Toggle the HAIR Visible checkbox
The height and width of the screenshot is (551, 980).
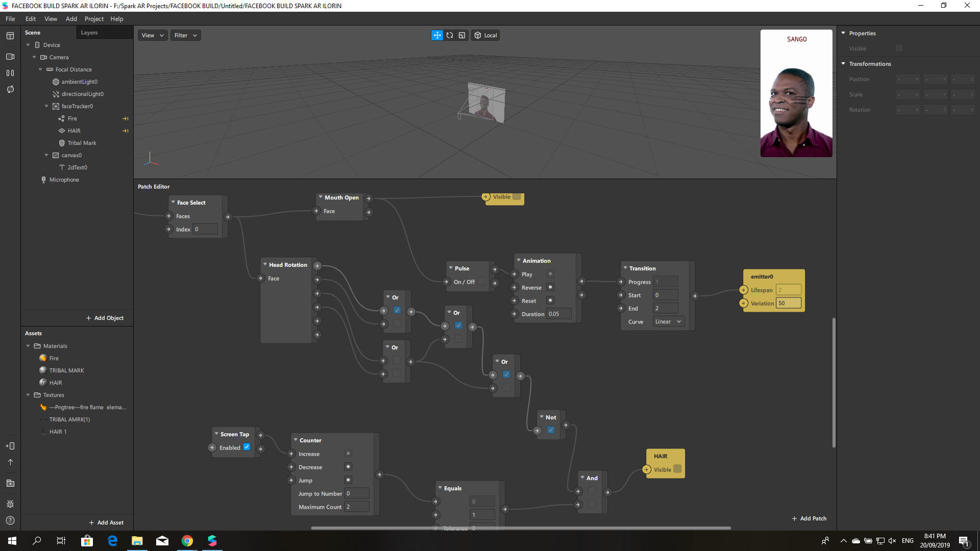(677, 469)
